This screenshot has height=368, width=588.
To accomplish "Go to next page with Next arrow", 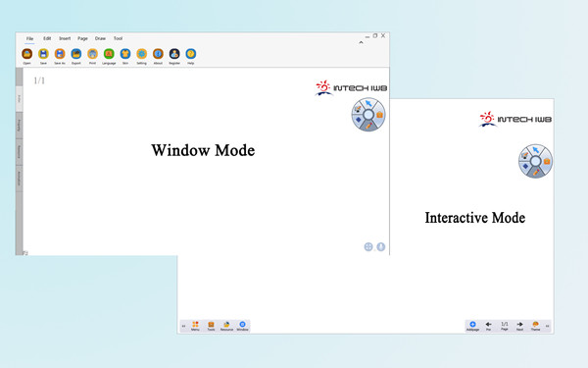I will click(x=519, y=326).
